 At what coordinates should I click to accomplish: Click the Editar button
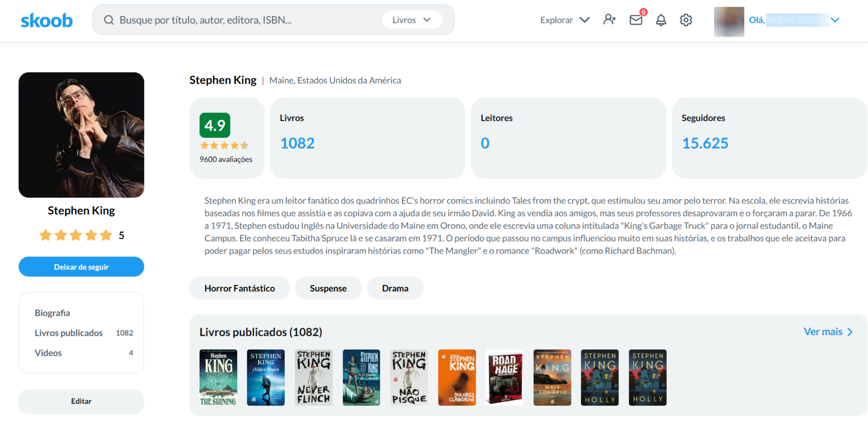tap(81, 401)
